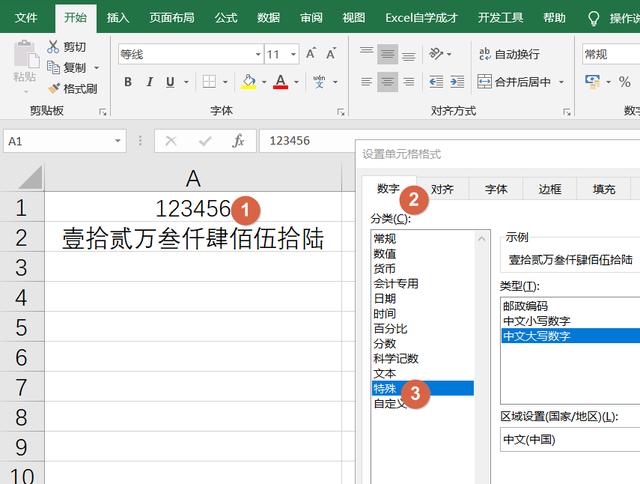
Task: Click the percent style icon
Action: click(624, 82)
